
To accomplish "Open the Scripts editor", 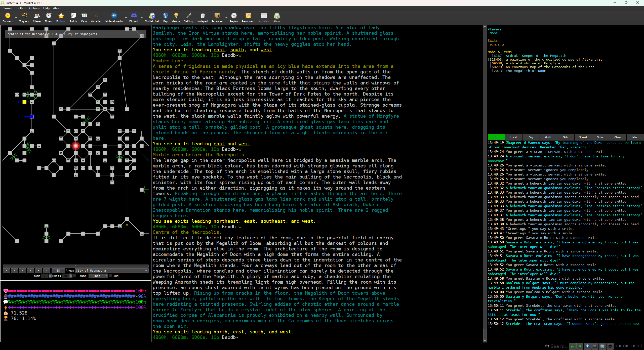I will pyautogui.click(x=73, y=17).
